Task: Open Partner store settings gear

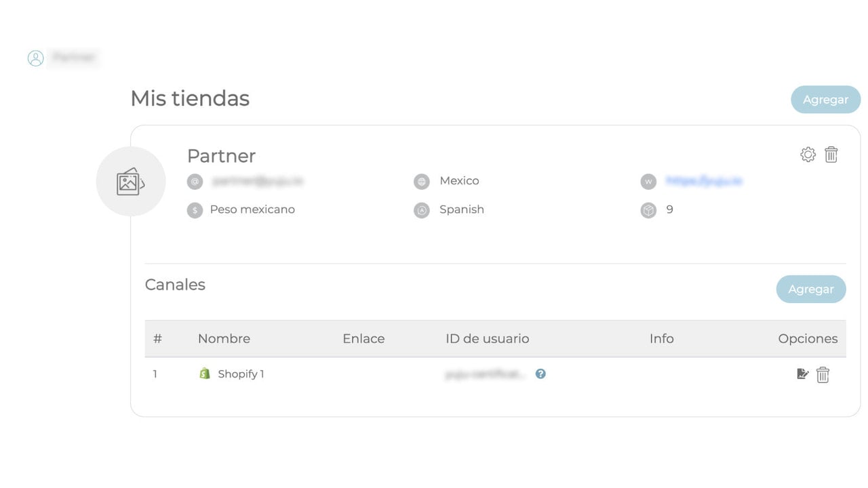Action: click(808, 155)
